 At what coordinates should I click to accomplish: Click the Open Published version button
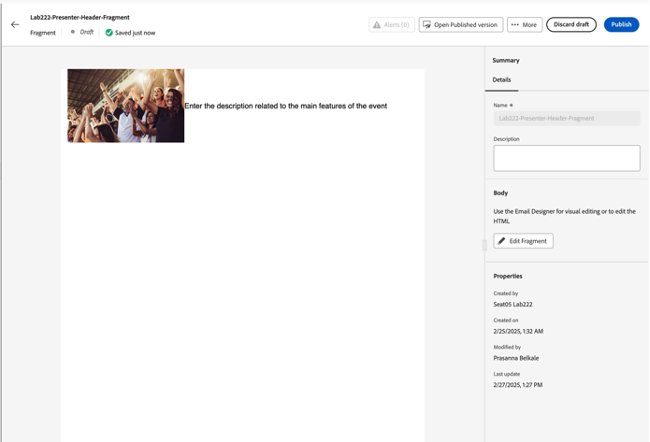click(460, 25)
